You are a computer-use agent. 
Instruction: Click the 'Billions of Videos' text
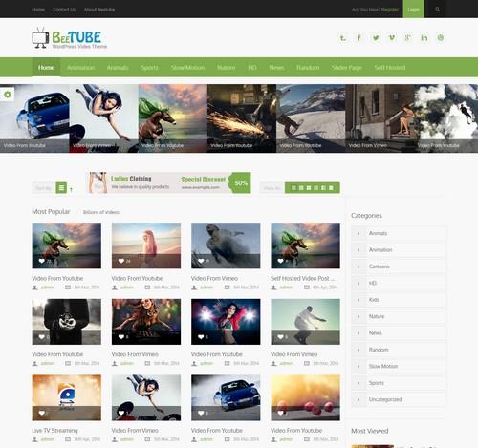coord(101,212)
